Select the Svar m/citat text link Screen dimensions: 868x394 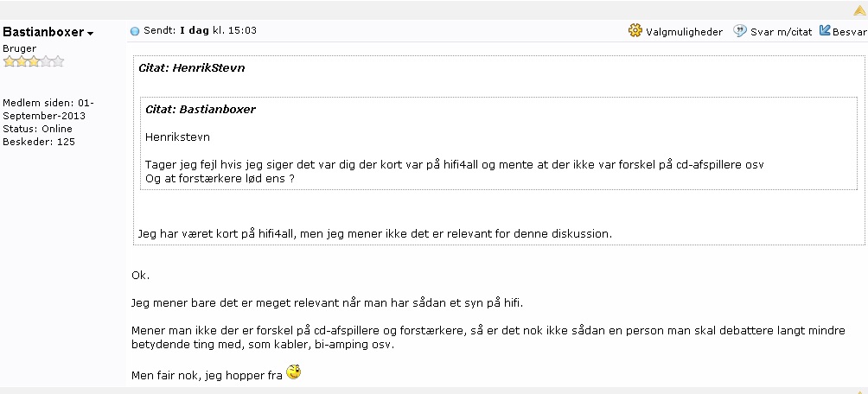781,32
